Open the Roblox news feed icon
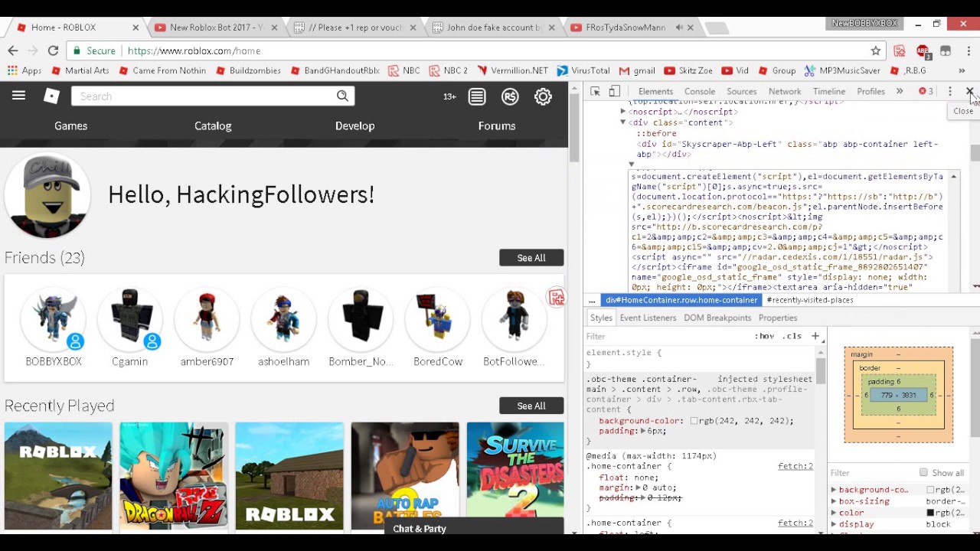 point(477,96)
